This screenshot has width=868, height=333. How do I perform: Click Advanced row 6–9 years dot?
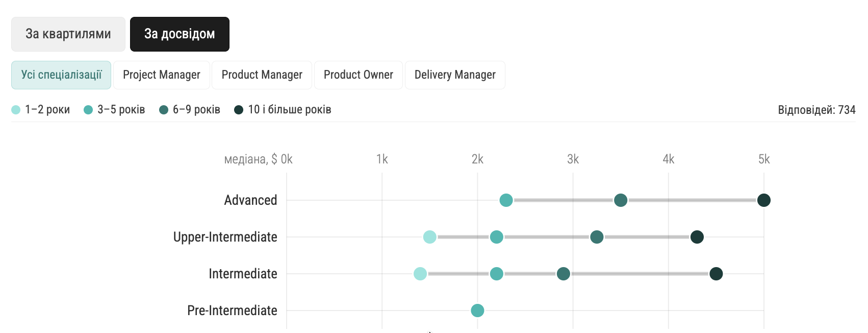(x=621, y=200)
